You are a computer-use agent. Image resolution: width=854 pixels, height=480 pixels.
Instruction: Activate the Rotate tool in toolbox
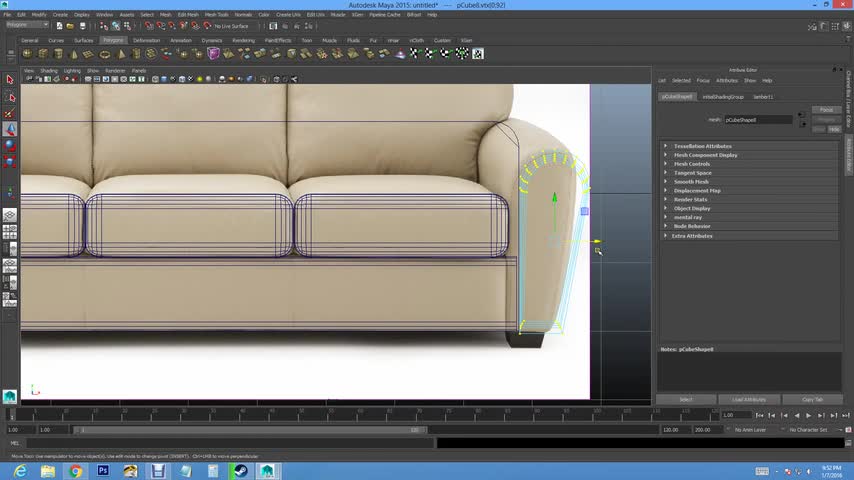(11, 145)
